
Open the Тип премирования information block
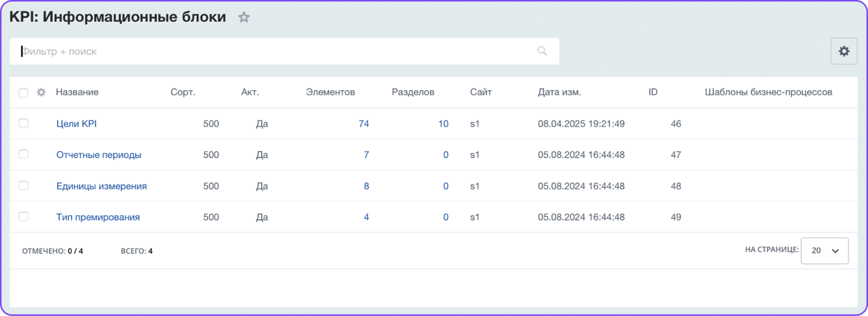98,217
